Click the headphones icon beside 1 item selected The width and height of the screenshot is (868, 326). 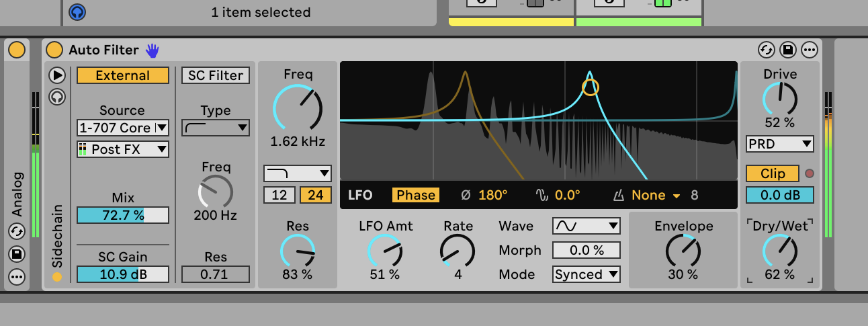77,11
